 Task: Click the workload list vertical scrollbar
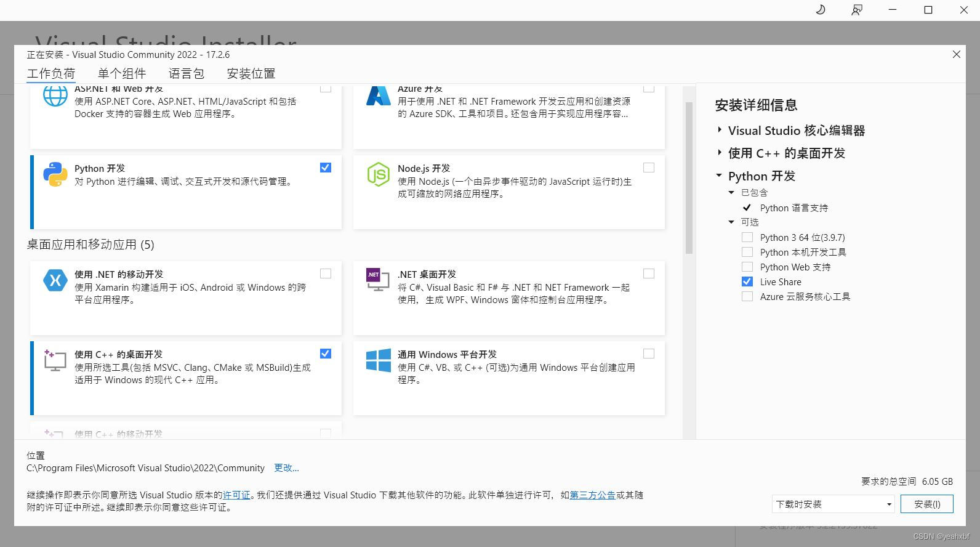[689, 178]
